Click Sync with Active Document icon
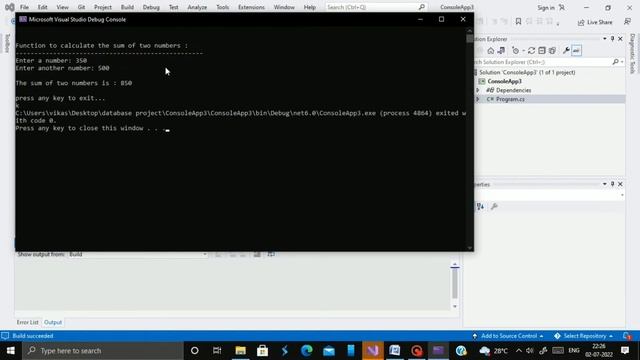This screenshot has height=360, width=640. click(531, 51)
